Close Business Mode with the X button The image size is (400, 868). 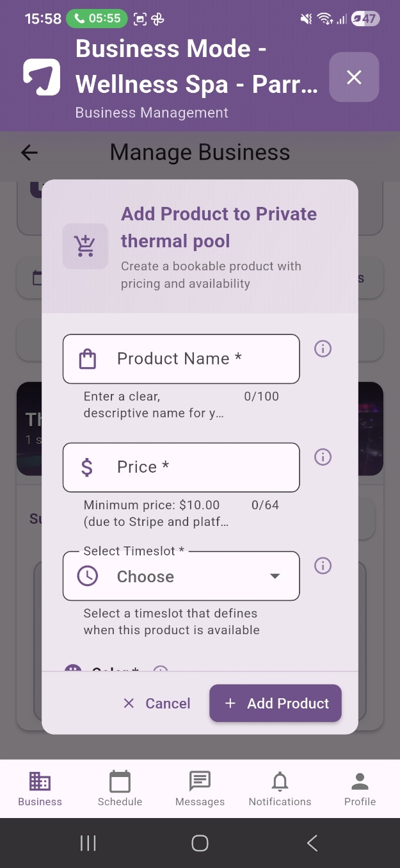point(354,78)
